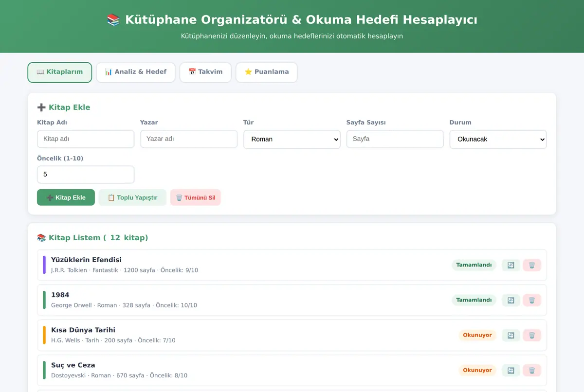The width and height of the screenshot is (584, 392).
Task: Select the Suç ve Ceza title
Action: click(73, 365)
